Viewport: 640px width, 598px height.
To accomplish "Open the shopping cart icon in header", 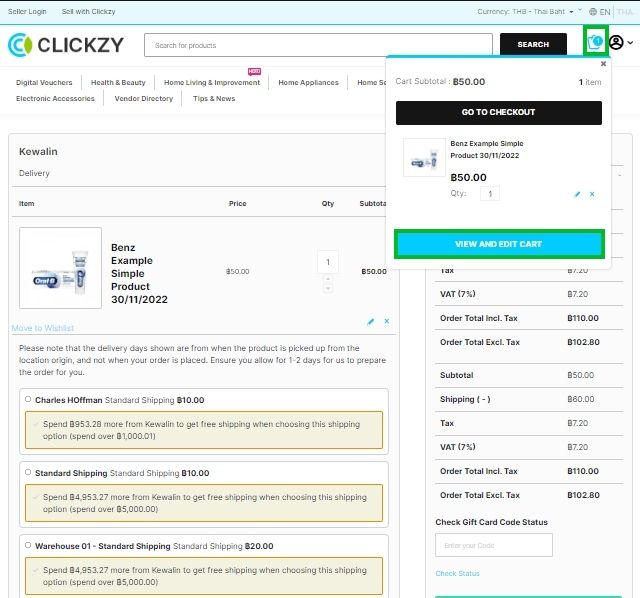I will pos(595,42).
